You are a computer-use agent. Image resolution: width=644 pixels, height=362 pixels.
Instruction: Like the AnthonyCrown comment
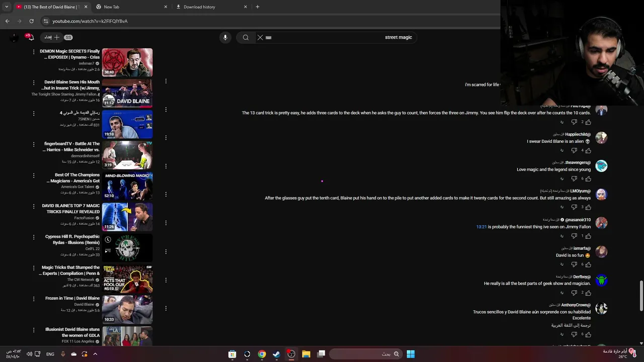(x=588, y=334)
